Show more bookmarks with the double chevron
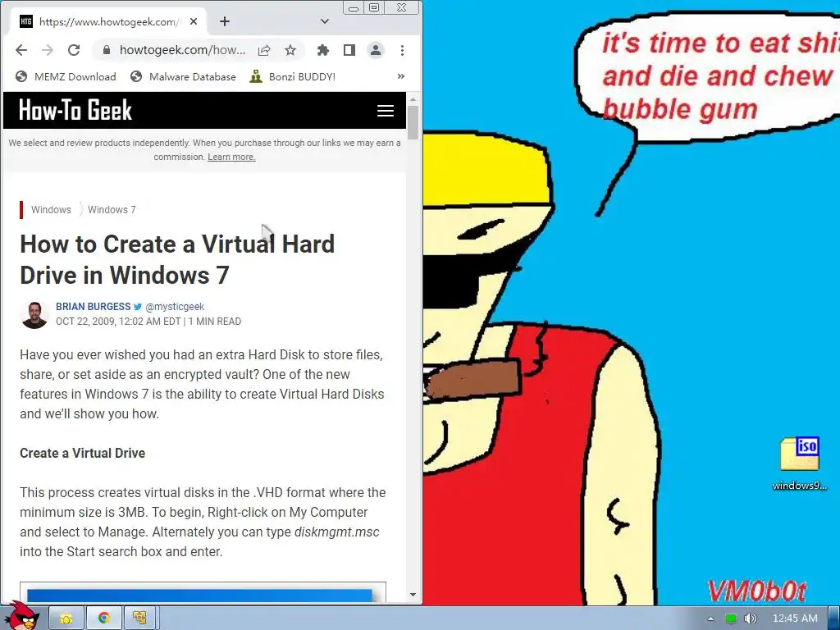Screen dimensions: 840x630 [400, 76]
